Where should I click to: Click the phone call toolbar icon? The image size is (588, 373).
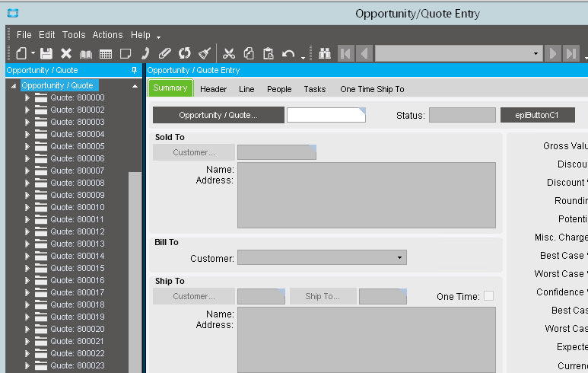pos(145,53)
